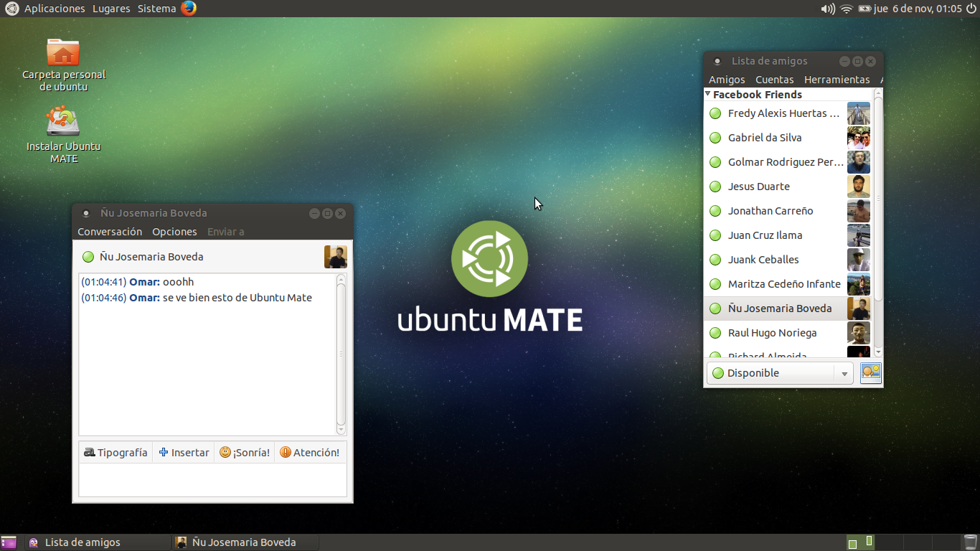The height and width of the screenshot is (551, 980).
Task: Click Gabriel da Silva avatar thumbnail
Action: click(859, 138)
